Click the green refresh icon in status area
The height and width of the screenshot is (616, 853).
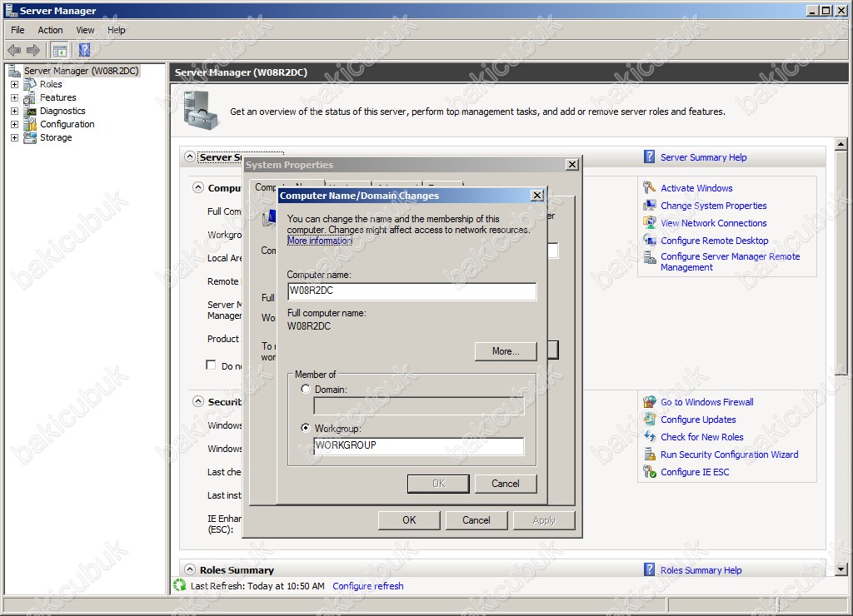click(180, 585)
